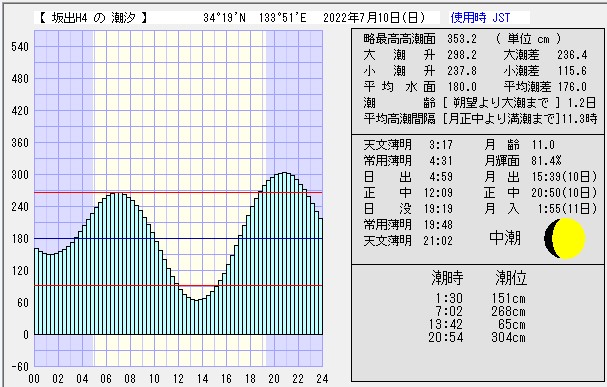Click the chart bar at the 07:00 peak
This screenshot has width=607, height=387.
[119, 264]
